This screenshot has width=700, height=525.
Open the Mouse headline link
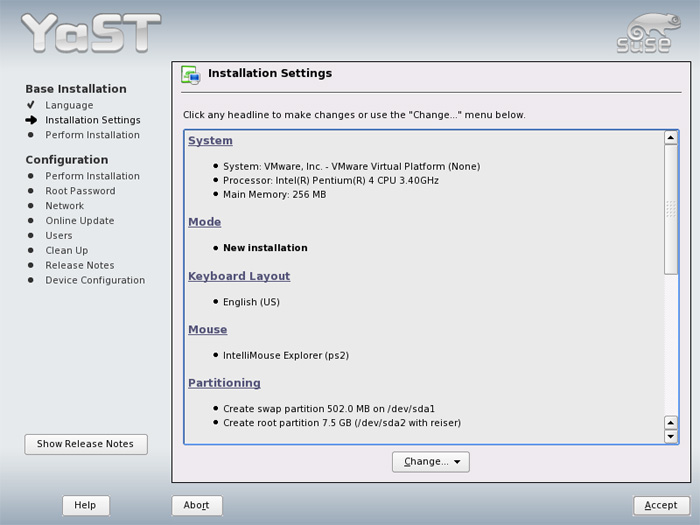pos(208,329)
